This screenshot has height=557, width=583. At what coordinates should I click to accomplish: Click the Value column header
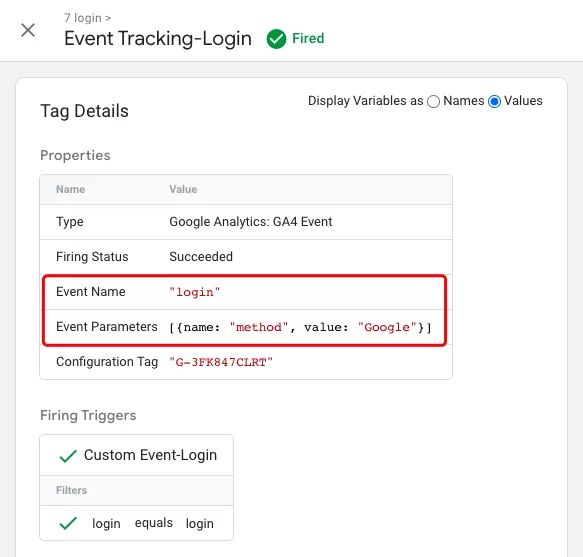pyautogui.click(x=183, y=189)
